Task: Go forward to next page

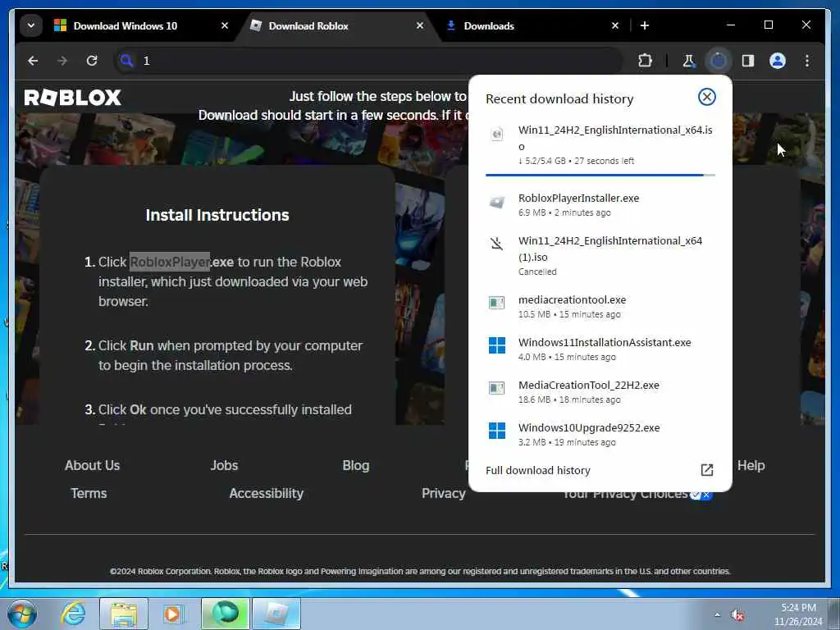Action: [62, 61]
